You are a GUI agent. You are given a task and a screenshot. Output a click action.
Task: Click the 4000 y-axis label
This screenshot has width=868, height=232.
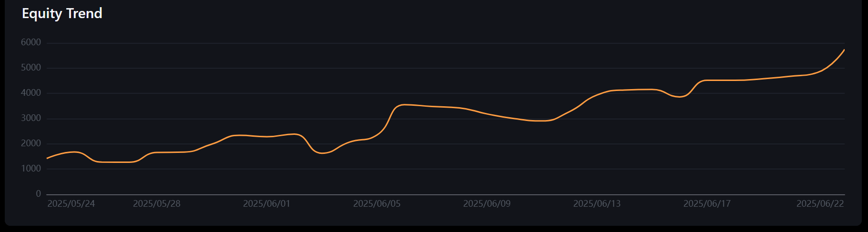(31, 93)
